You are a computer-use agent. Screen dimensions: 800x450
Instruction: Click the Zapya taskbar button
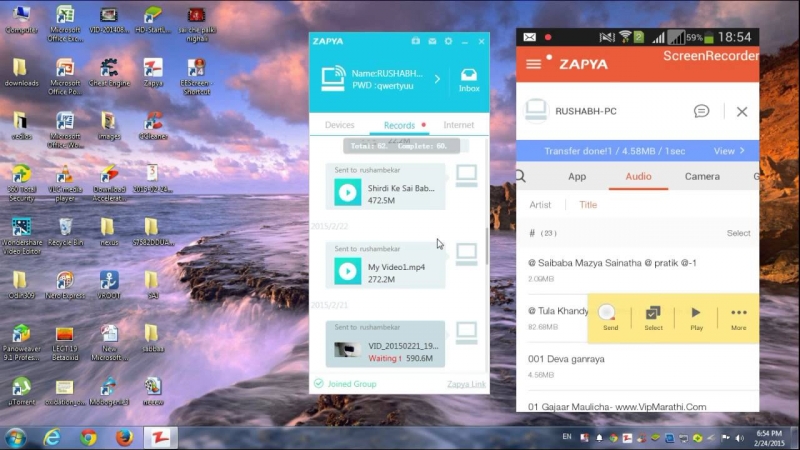click(x=160, y=438)
